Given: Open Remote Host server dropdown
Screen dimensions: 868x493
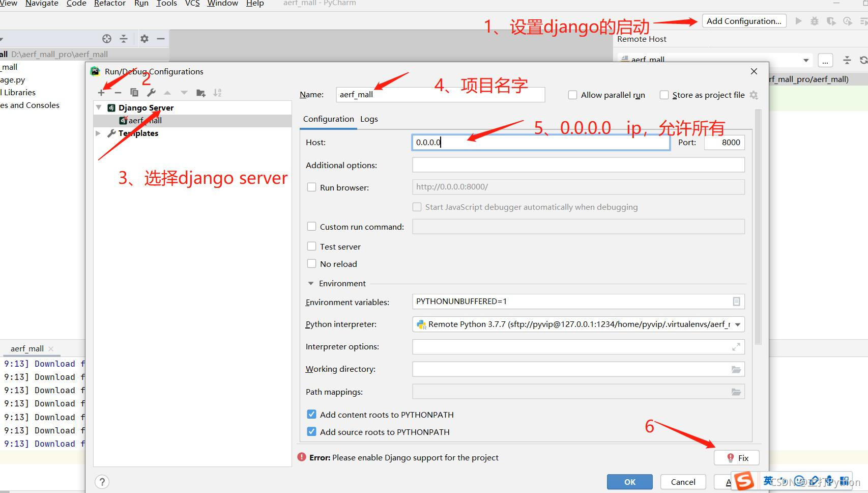Looking at the screenshot, I should [x=806, y=60].
